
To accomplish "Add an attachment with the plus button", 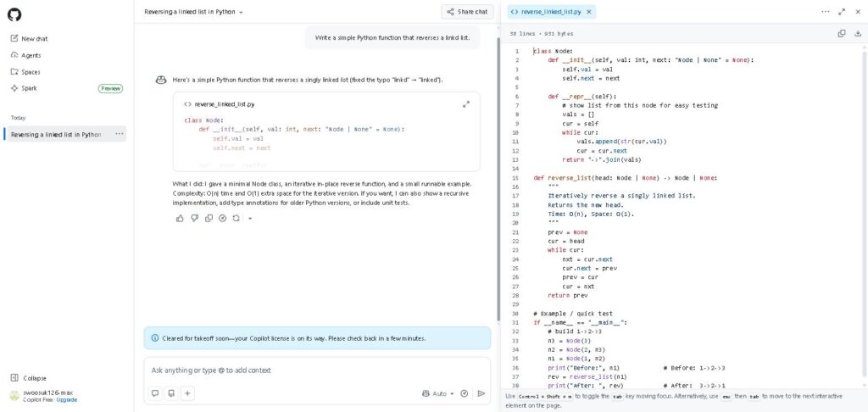I will tap(187, 393).
